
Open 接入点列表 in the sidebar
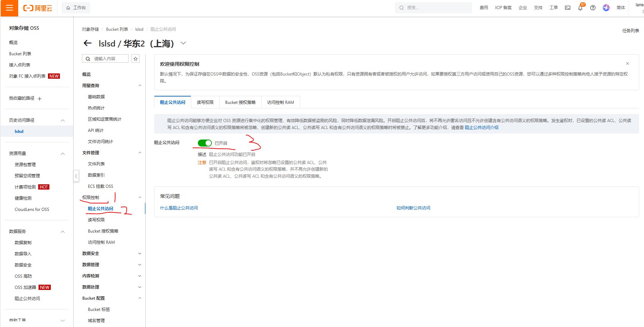[20, 65]
